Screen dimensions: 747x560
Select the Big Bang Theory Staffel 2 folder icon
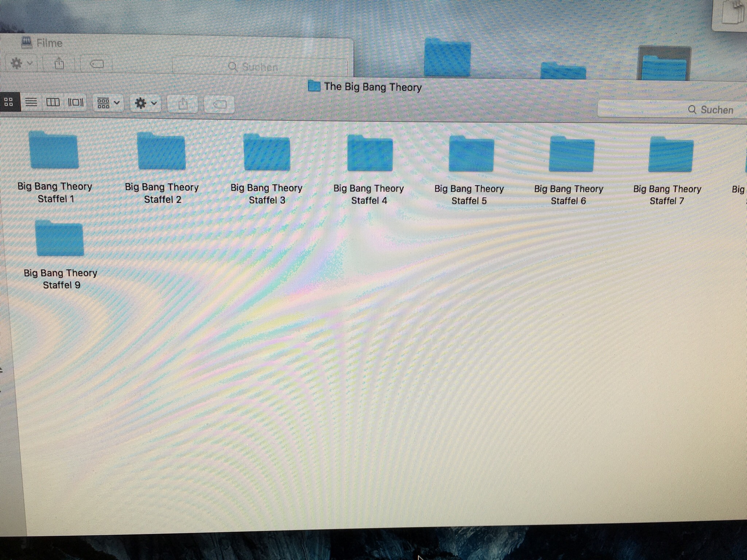pos(162,151)
